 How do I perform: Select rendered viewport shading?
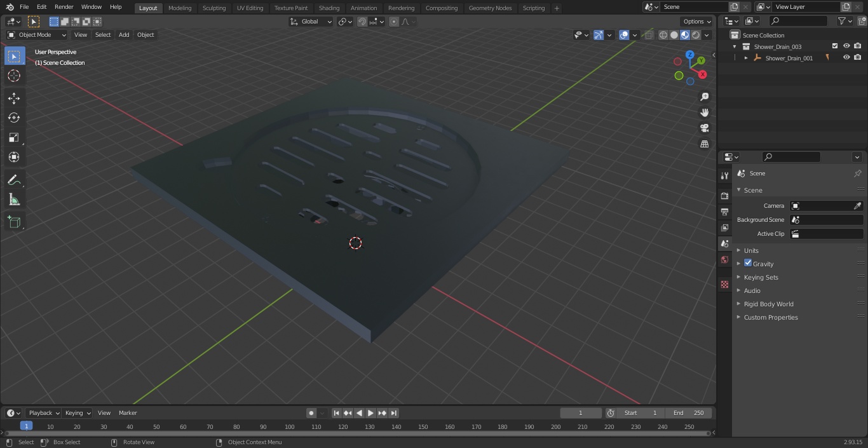tap(696, 35)
